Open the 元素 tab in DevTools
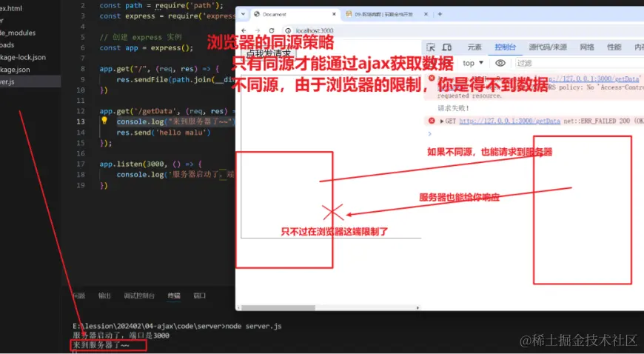Image resolution: width=644 pixels, height=354 pixels. coord(474,47)
